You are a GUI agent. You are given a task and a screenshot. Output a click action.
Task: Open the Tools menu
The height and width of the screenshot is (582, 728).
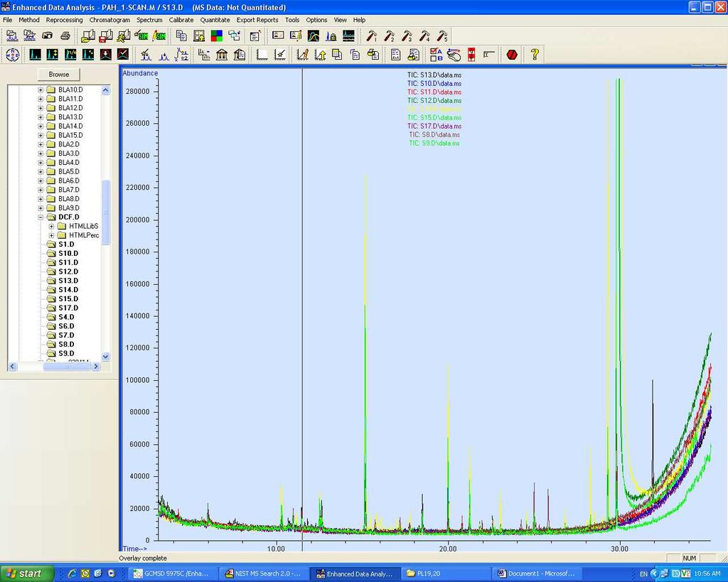(292, 20)
